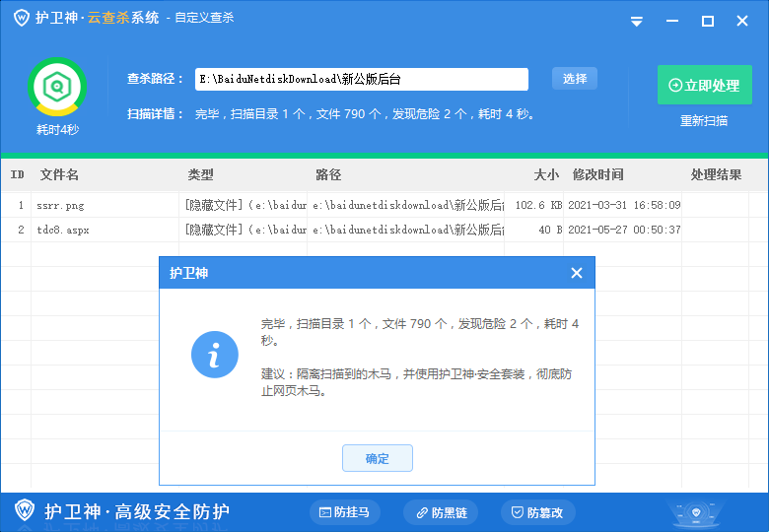The width and height of the screenshot is (769, 532).
Task: Click the blue info icon in dialog
Action: 214,355
